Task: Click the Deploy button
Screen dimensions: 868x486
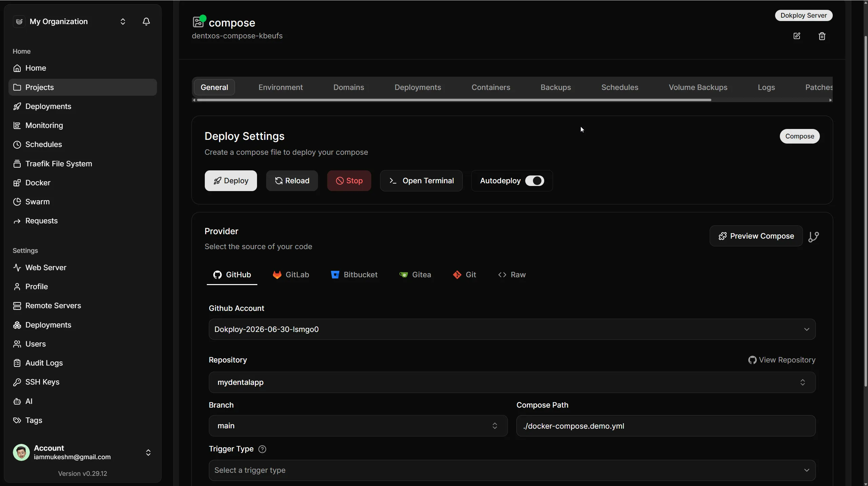Action: coord(231,181)
